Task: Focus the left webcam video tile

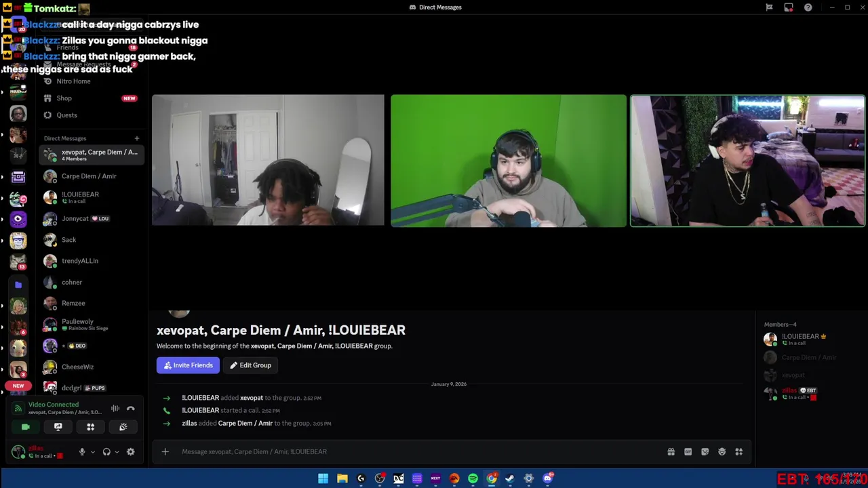Action: coord(268,160)
